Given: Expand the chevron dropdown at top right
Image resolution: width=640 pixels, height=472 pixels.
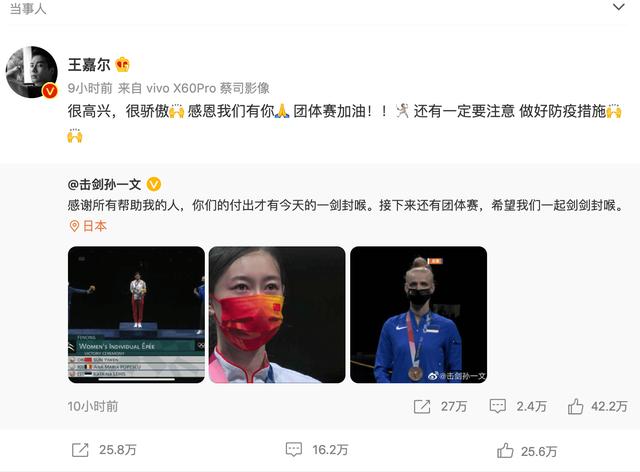Looking at the screenshot, I should click(619, 7).
